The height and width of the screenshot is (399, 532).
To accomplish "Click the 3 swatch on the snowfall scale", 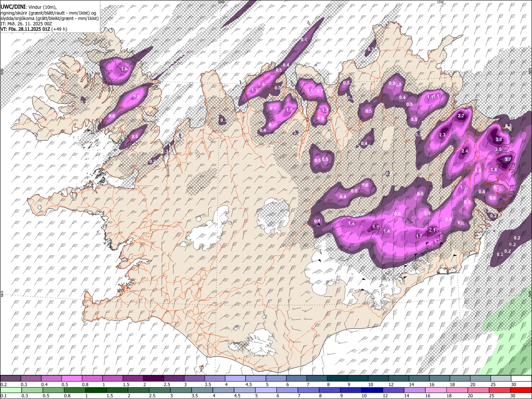I will (x=194, y=379).
